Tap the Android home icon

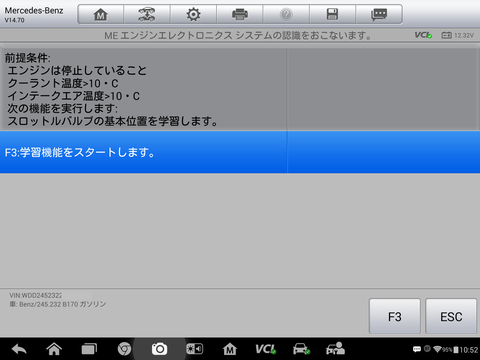54,349
